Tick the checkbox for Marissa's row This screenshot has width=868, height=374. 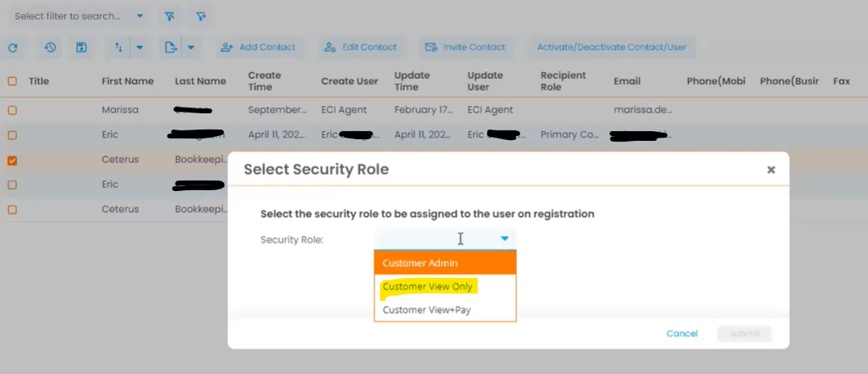12,110
